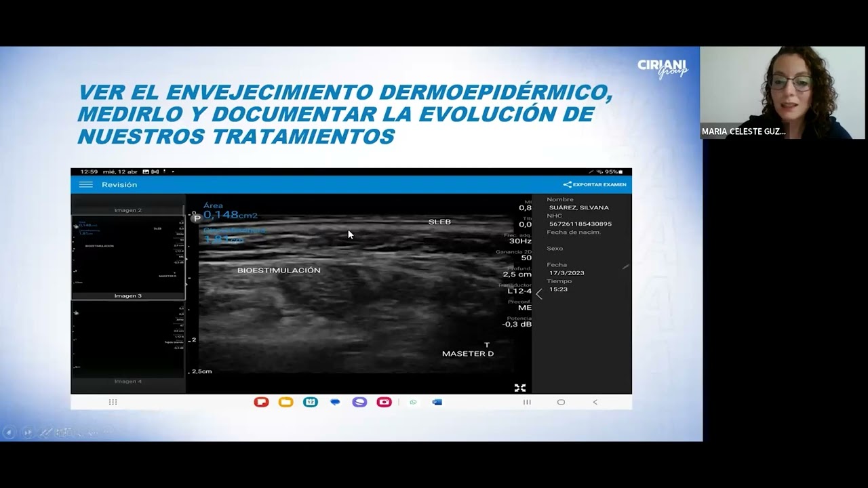Open the WhatsApp icon in taskbar
868x488 pixels.
point(413,402)
